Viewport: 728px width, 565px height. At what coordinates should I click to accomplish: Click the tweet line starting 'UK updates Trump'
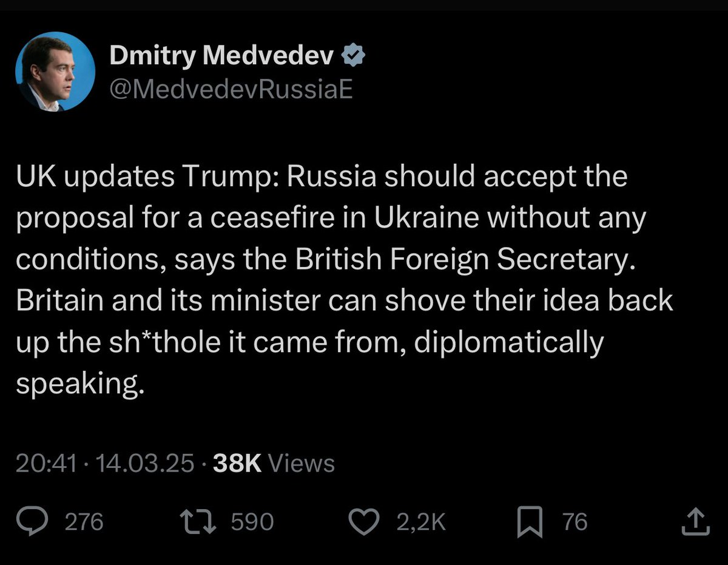(x=322, y=177)
